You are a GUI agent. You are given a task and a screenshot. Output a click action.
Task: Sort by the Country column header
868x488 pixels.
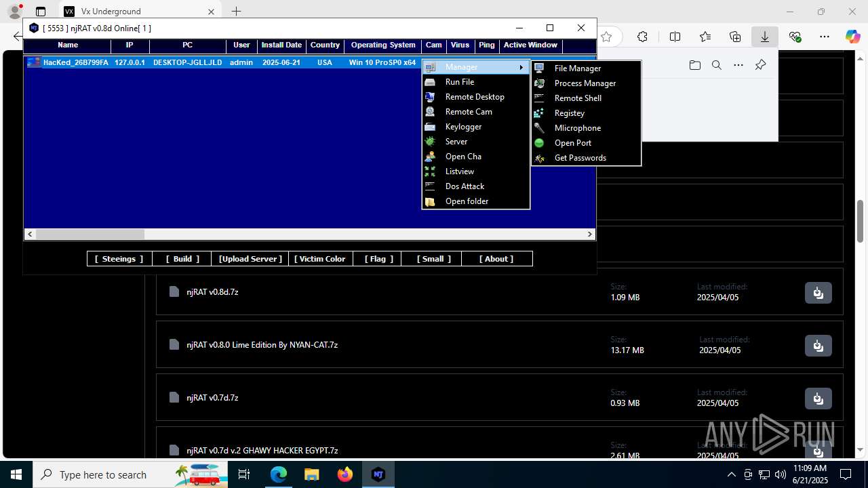click(325, 45)
